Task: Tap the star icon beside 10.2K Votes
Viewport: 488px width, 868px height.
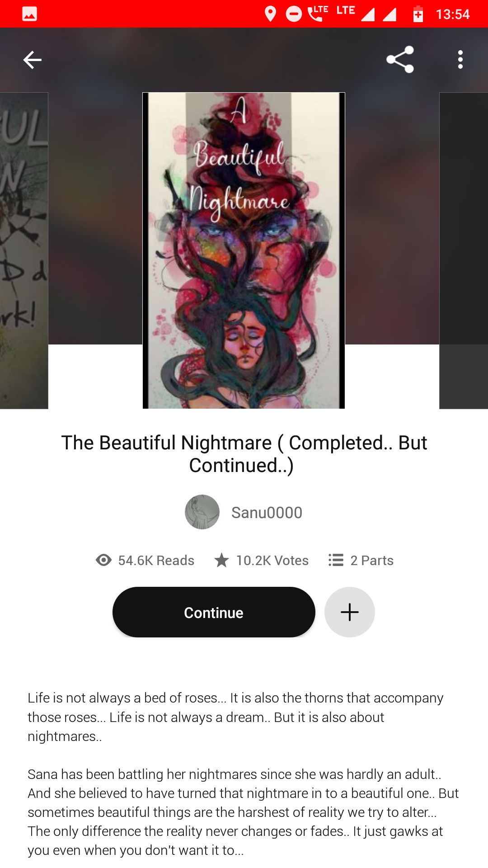Action: pos(221,560)
